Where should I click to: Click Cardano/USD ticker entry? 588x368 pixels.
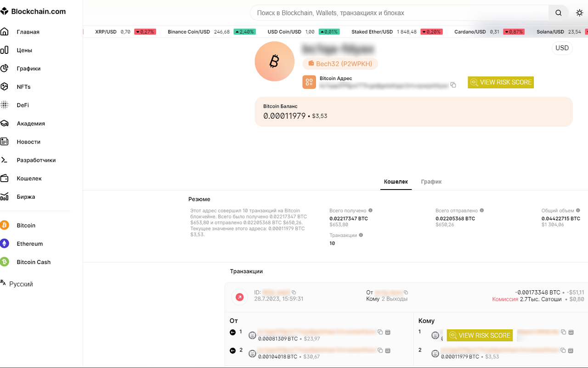tap(489, 32)
